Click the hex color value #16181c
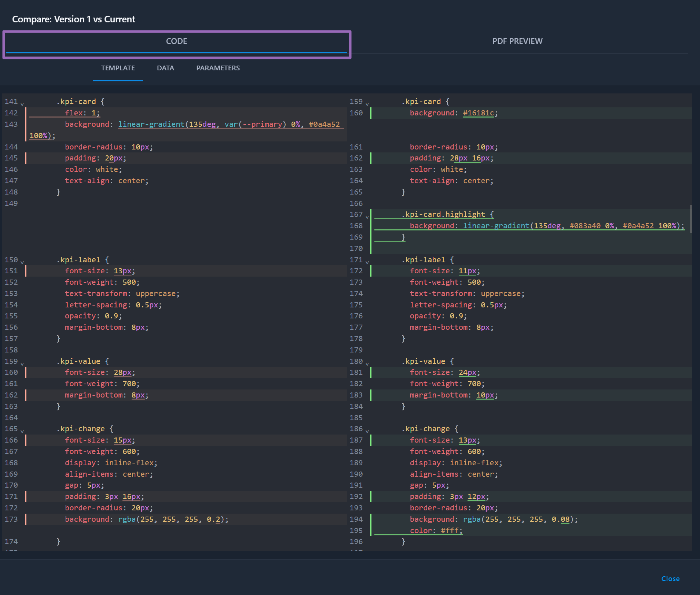The image size is (700, 595). 479,113
